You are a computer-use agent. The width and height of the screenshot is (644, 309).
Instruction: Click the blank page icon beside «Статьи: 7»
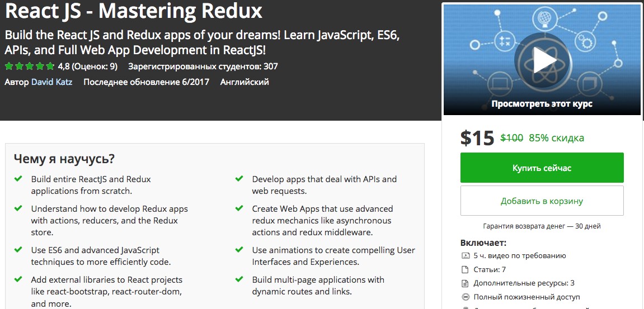point(465,269)
